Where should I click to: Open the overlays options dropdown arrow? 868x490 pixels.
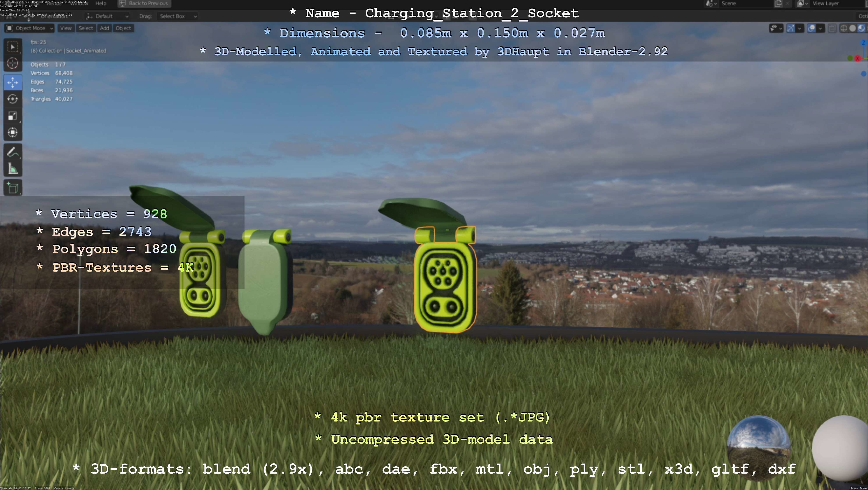click(x=820, y=28)
